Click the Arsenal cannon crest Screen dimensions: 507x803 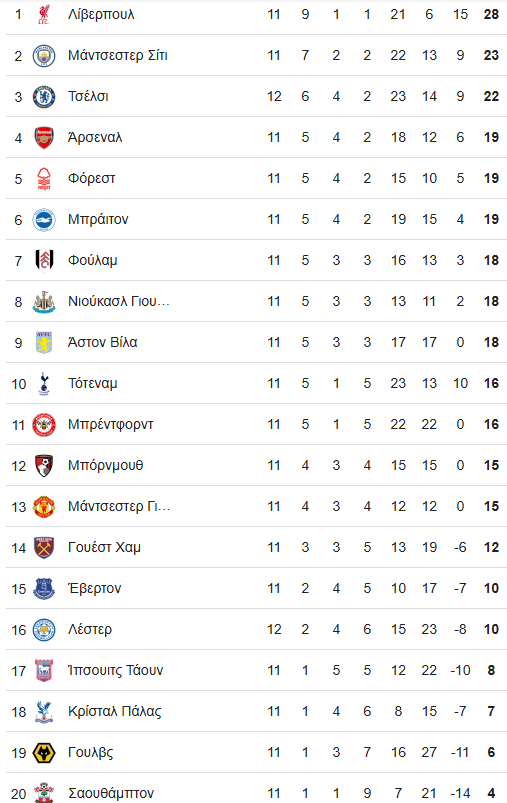44,137
